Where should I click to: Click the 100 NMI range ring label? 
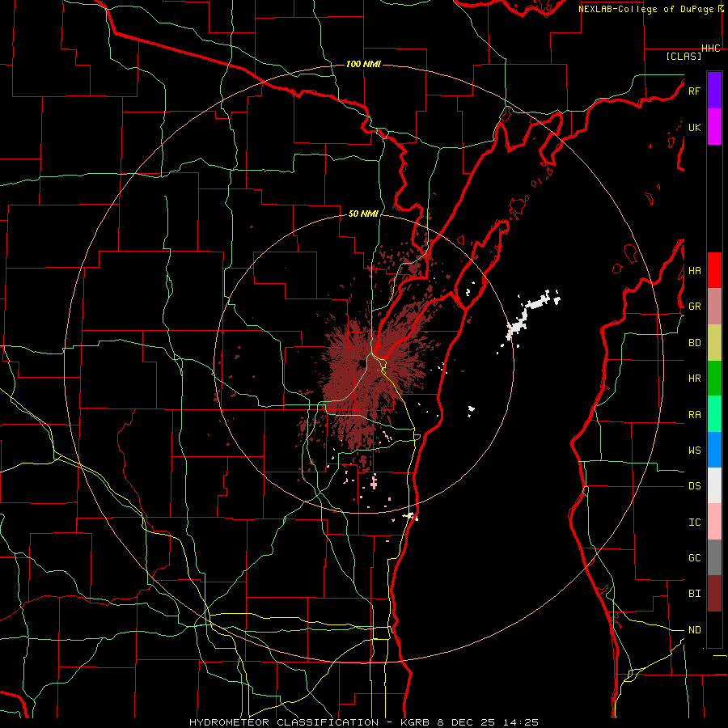click(363, 64)
